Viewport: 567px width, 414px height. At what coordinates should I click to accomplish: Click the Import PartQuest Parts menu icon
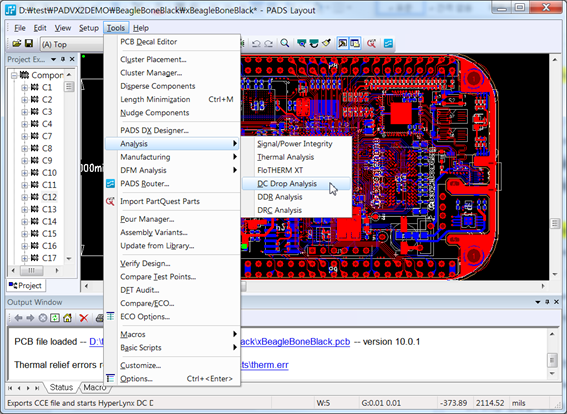110,201
